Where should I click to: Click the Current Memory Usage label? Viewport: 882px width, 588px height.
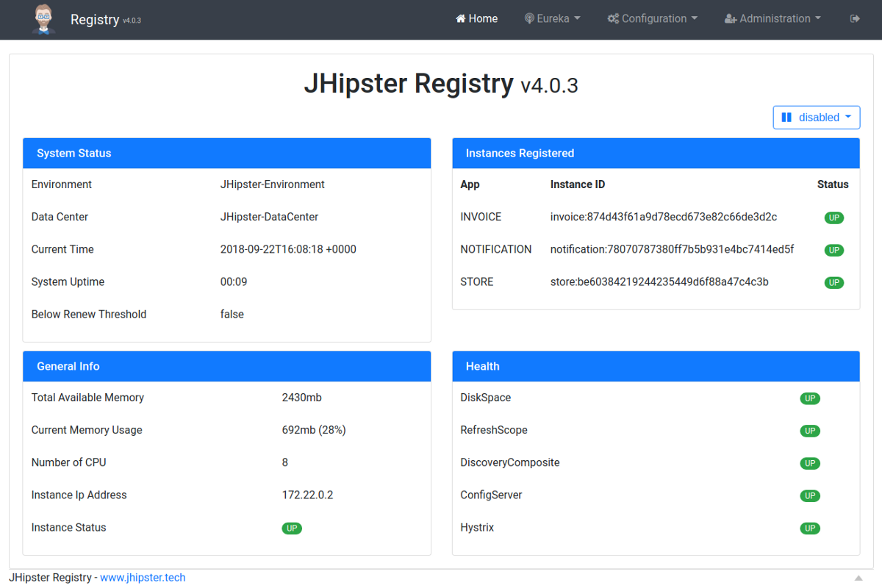click(87, 430)
